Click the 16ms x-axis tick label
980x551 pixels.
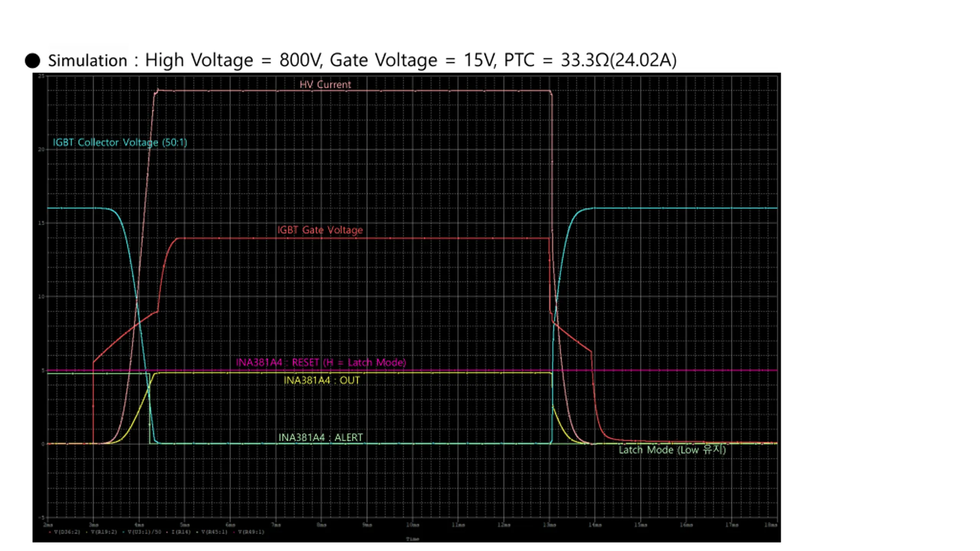pos(686,525)
